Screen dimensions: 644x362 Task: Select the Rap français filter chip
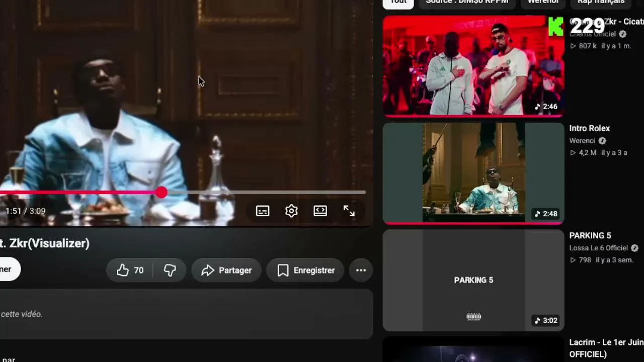[601, 2]
